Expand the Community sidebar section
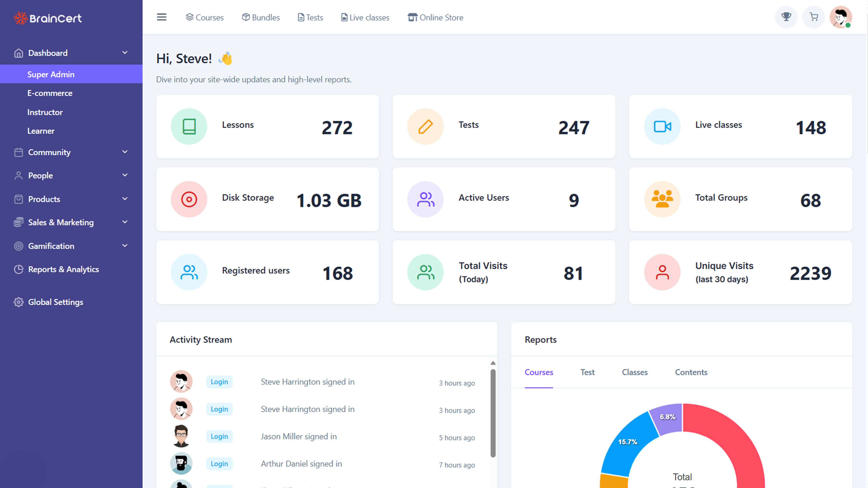868x488 pixels. (49, 152)
